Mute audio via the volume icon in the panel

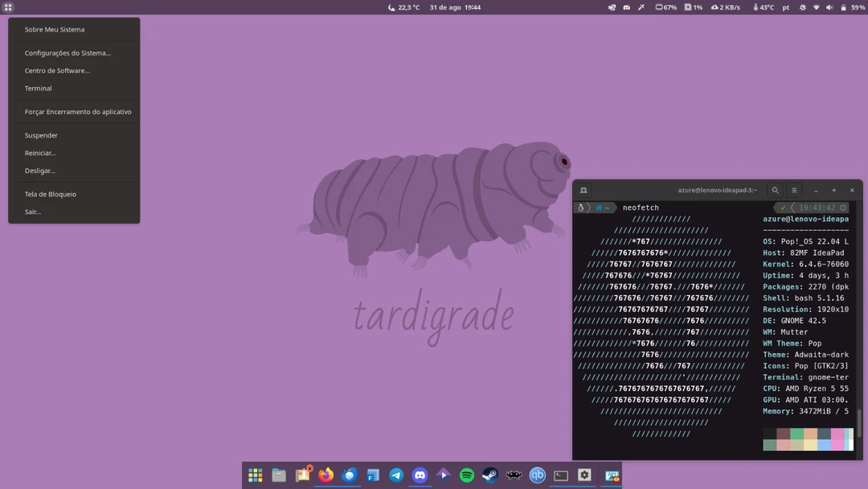point(829,7)
